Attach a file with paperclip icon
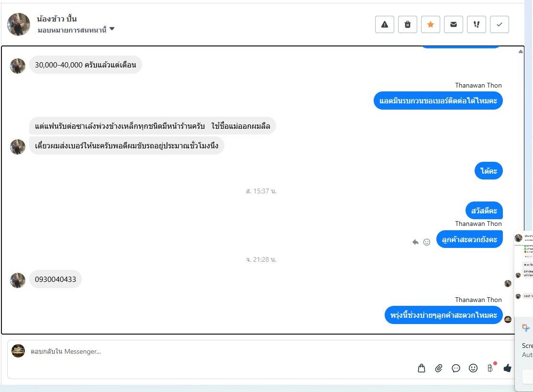 click(438, 368)
